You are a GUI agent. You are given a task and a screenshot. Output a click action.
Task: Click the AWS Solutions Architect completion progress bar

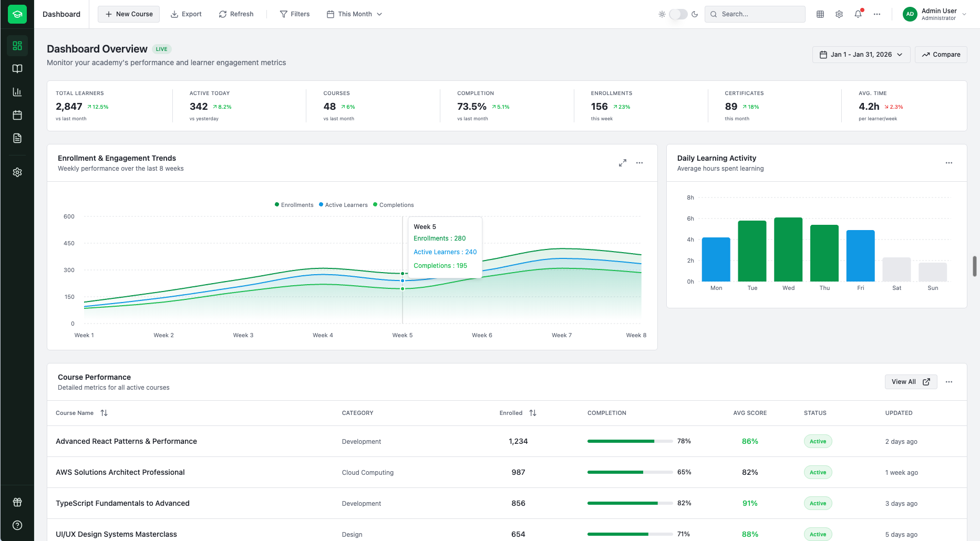click(630, 472)
